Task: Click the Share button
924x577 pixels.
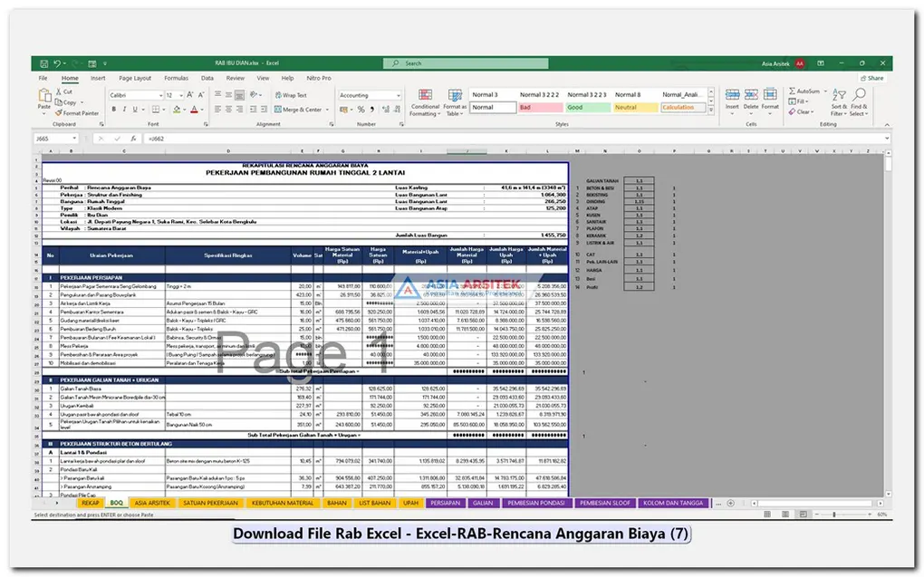Action: pos(872,79)
